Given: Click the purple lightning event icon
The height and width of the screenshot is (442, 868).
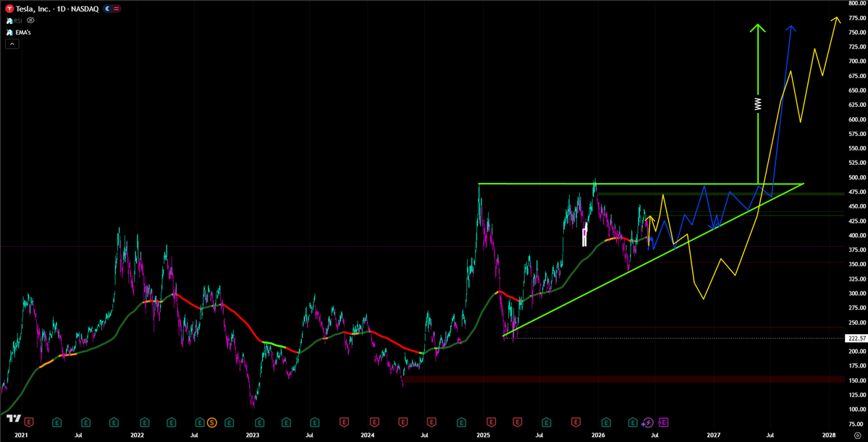Looking at the screenshot, I should pos(648,422).
